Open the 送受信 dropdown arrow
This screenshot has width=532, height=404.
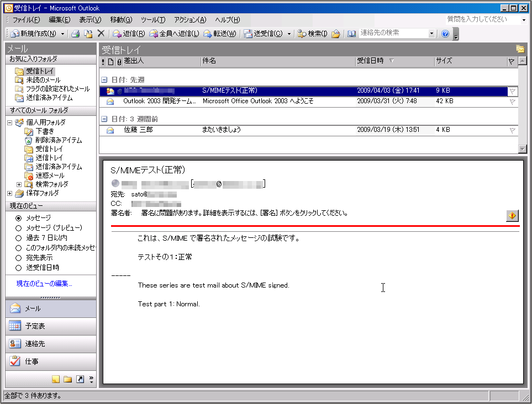point(289,34)
